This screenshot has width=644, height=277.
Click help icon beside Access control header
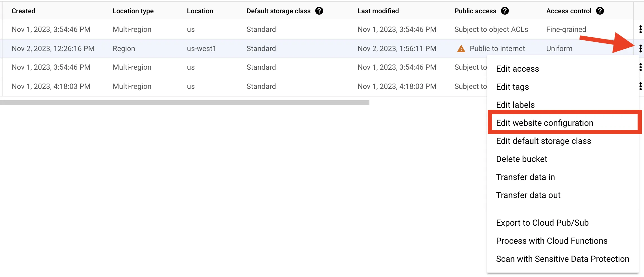pos(600,11)
